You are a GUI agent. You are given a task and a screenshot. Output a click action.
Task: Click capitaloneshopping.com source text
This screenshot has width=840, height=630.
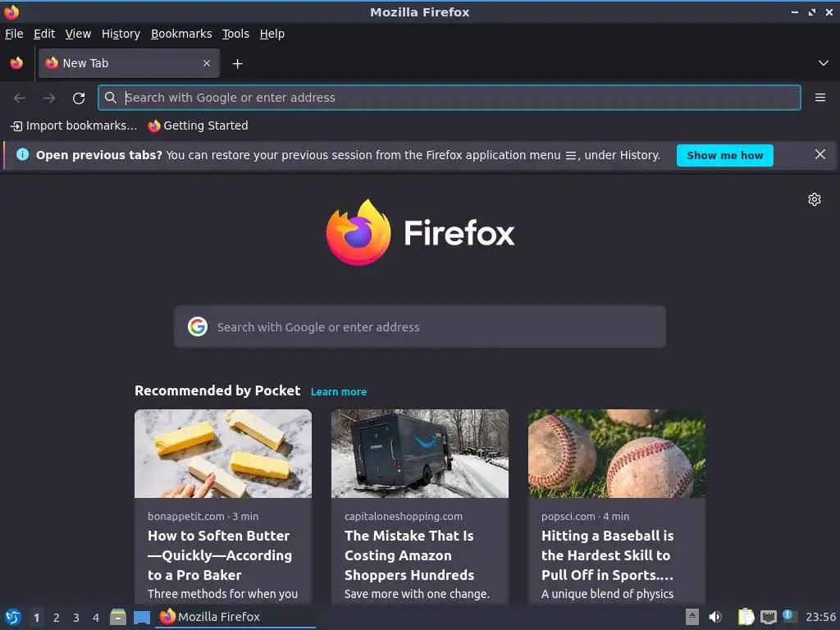tap(404, 517)
